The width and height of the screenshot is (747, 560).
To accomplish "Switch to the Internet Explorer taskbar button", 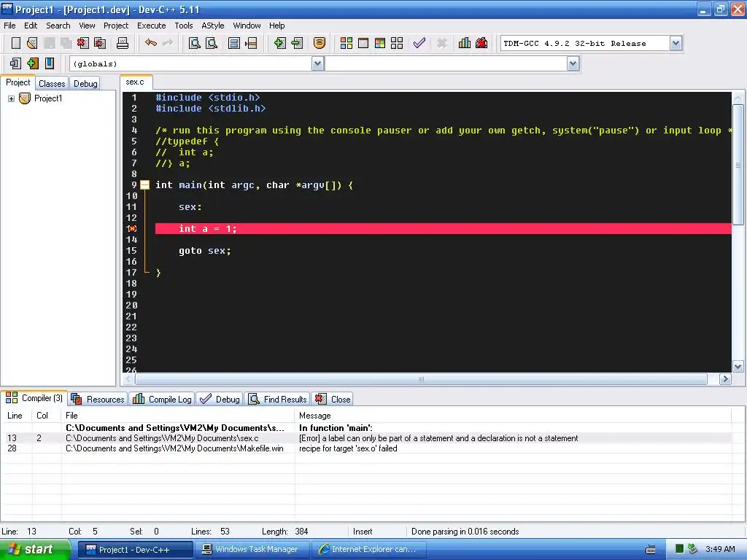I will pos(369,550).
